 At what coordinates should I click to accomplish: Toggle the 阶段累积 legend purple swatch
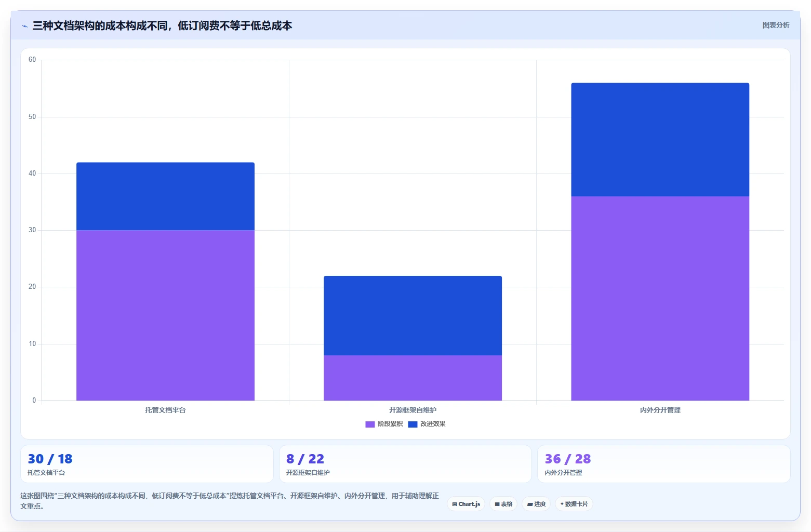(370, 424)
